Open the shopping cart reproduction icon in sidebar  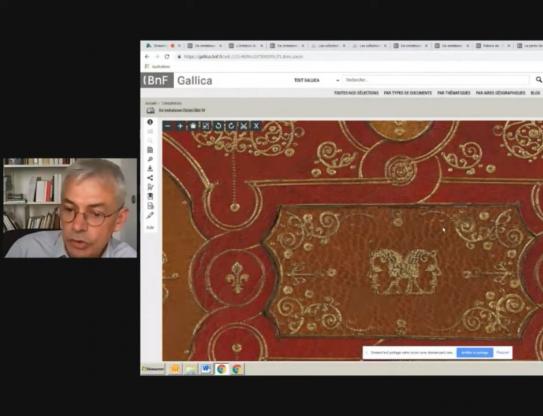pyautogui.click(x=150, y=187)
